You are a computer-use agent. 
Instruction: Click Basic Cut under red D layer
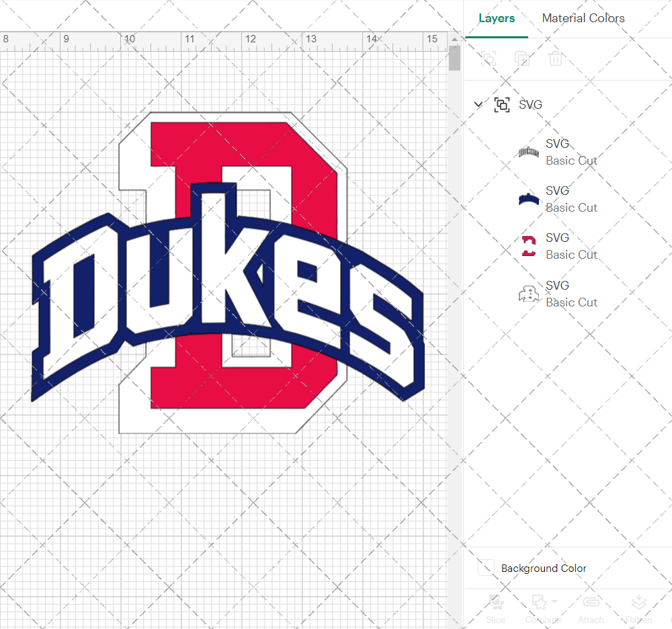click(x=571, y=255)
